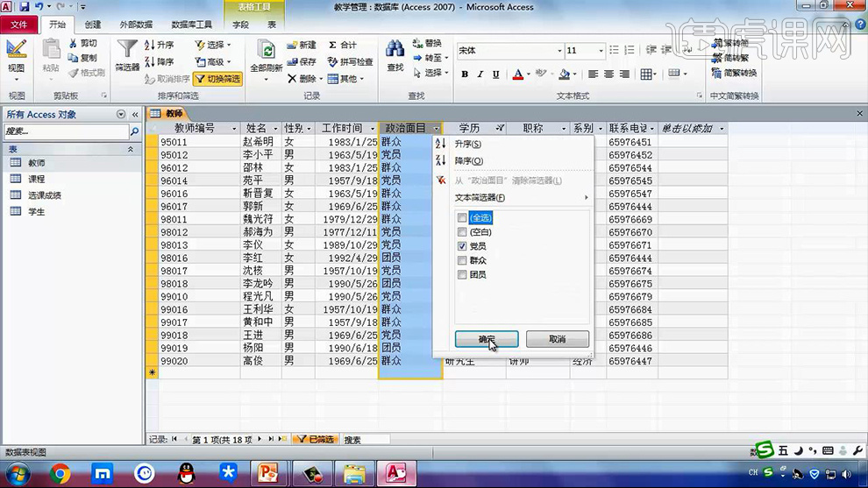Open the 学历 column filter arrow

click(x=500, y=129)
